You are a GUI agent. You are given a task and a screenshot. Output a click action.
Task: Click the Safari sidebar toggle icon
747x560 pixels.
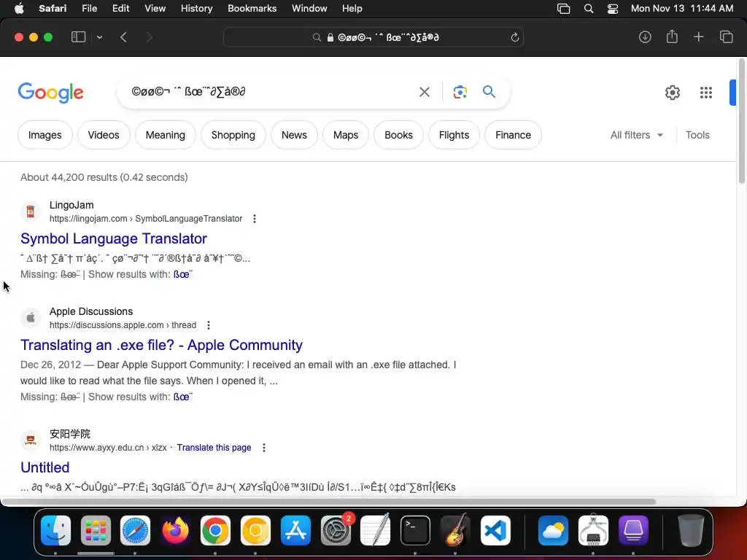point(78,37)
